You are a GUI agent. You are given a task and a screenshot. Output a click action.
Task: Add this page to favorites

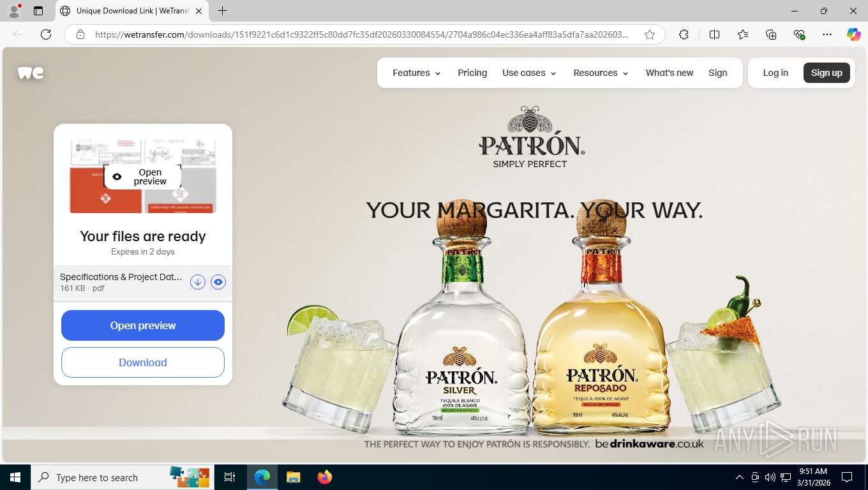pos(650,34)
